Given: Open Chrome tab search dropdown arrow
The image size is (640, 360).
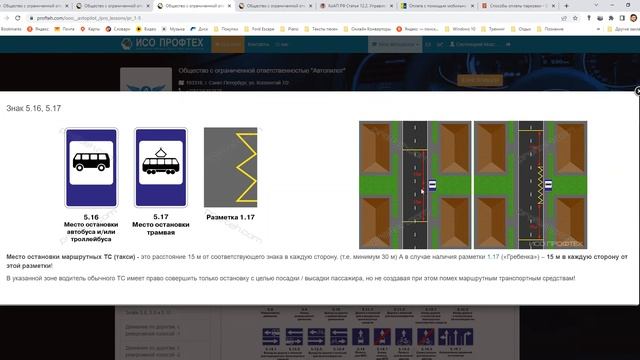Looking at the screenshot, I should [x=596, y=6].
